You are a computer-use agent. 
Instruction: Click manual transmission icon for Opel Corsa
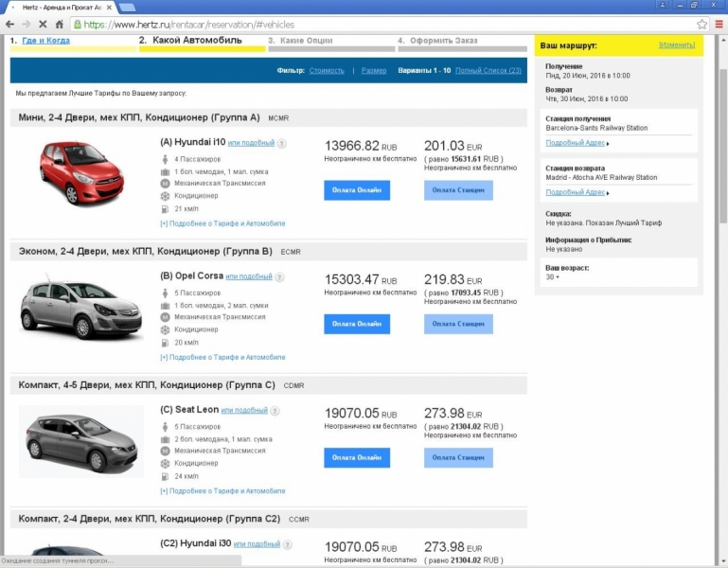click(x=165, y=317)
